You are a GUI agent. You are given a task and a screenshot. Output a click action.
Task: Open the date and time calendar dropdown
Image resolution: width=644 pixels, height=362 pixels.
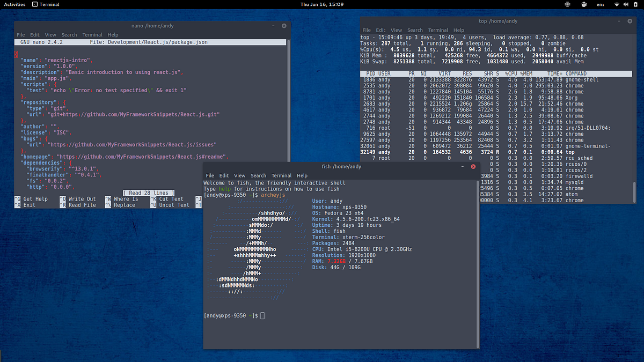[322, 4]
